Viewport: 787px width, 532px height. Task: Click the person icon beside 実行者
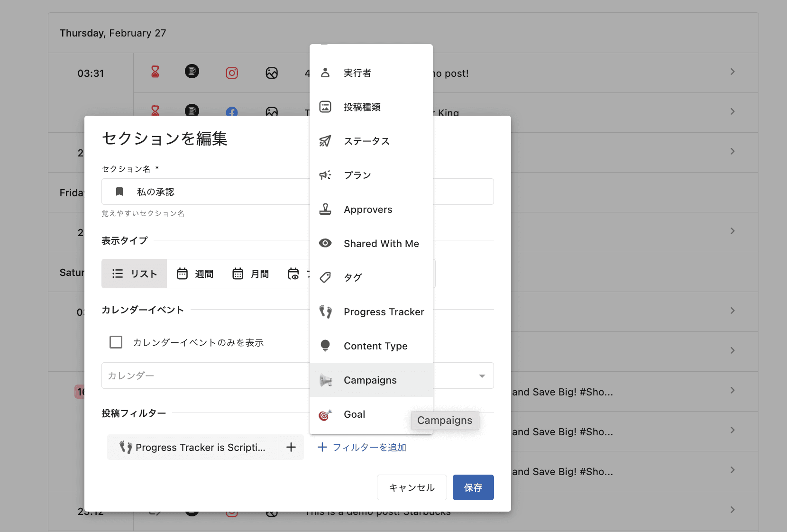325,73
